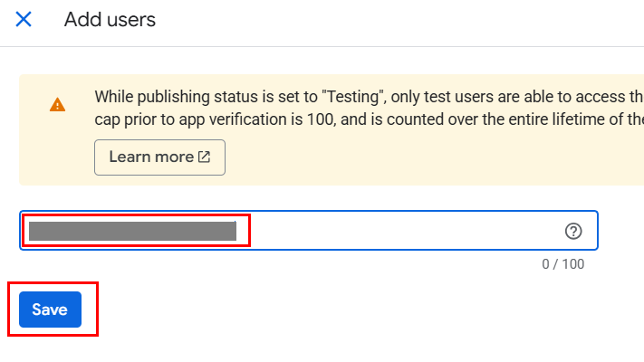Open the external link icon beside Learn more
The height and width of the screenshot is (362, 644).
click(204, 157)
